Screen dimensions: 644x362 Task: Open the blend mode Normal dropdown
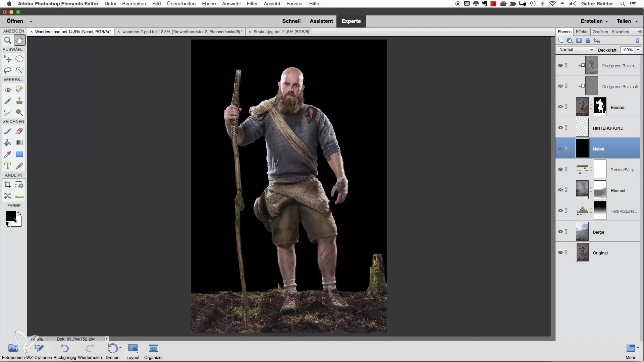(x=576, y=50)
